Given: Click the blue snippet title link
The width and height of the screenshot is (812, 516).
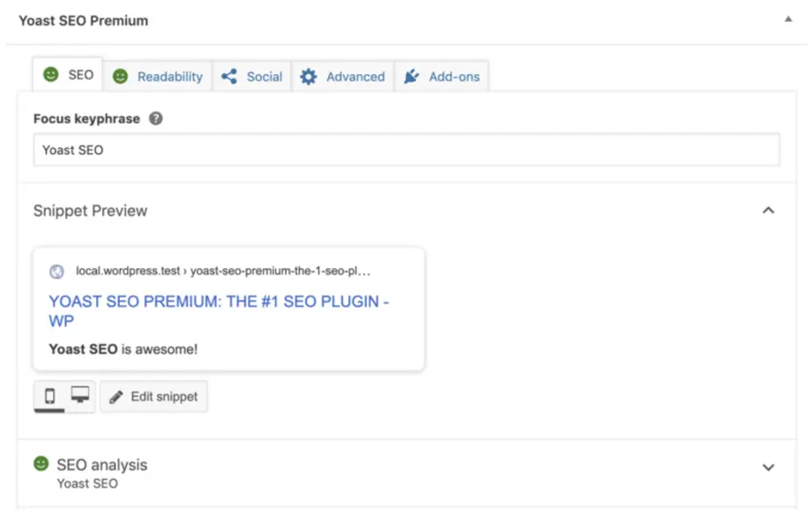Looking at the screenshot, I should (219, 310).
